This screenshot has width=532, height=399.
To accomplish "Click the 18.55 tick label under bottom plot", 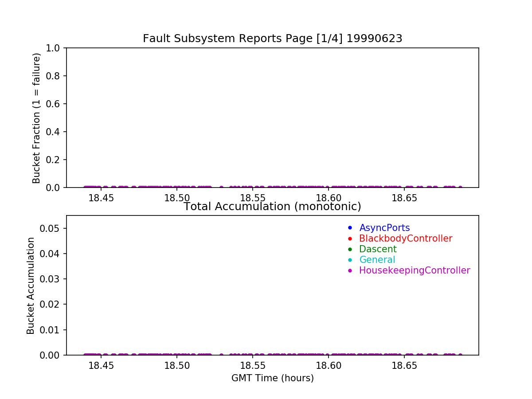I will 252,366.
